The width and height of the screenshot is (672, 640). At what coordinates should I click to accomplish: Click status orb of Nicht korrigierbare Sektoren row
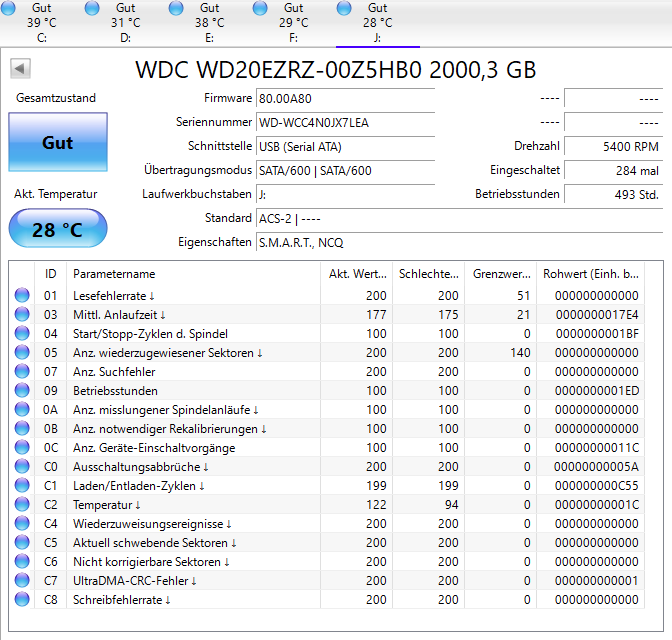tap(22, 561)
